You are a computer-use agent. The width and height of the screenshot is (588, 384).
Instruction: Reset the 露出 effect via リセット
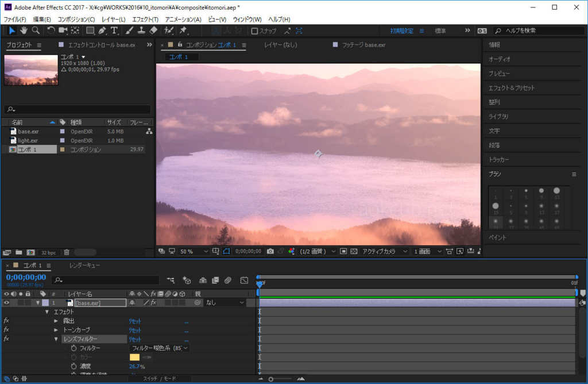135,321
